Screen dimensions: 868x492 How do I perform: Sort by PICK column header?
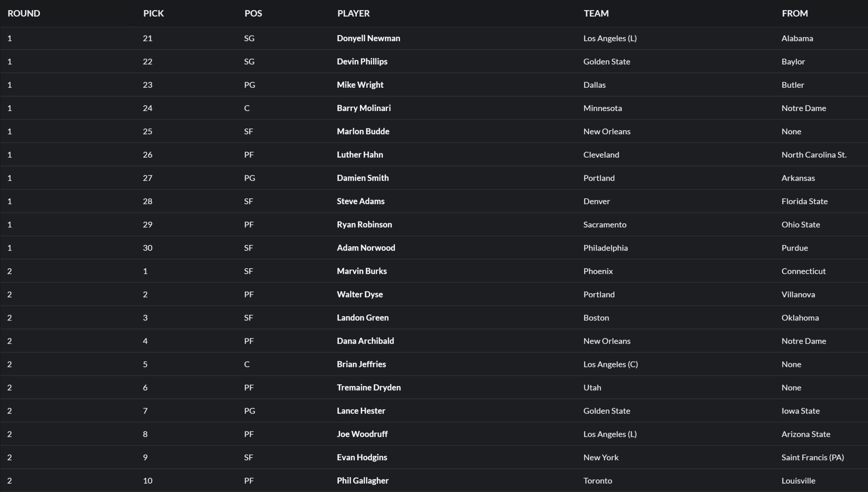tap(153, 13)
